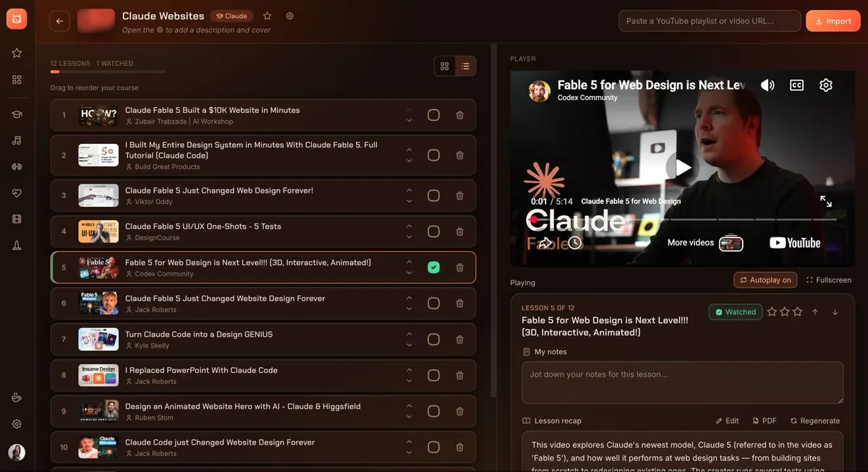Delete lesson 5 with trash icon
868x472 pixels.
(x=459, y=268)
